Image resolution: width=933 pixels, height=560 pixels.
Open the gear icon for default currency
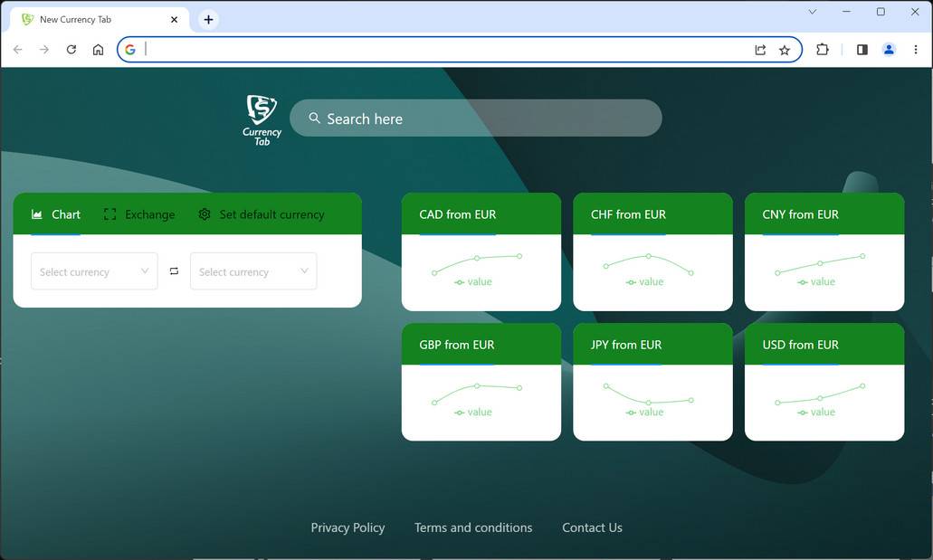(204, 214)
